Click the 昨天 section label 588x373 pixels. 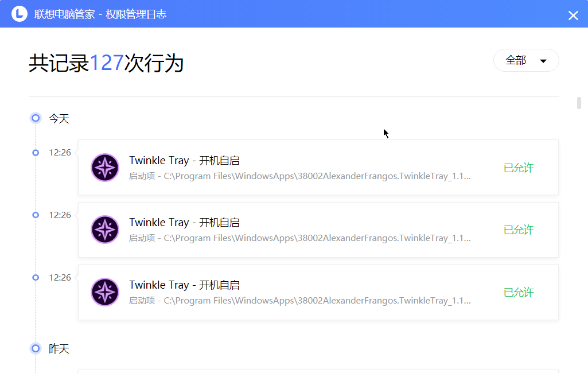[59, 349]
